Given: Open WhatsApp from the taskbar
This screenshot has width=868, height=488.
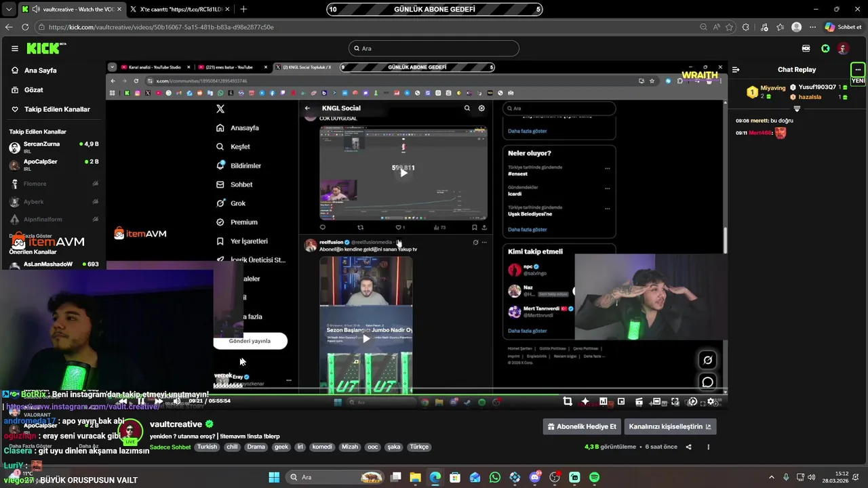Looking at the screenshot, I should 495,477.
